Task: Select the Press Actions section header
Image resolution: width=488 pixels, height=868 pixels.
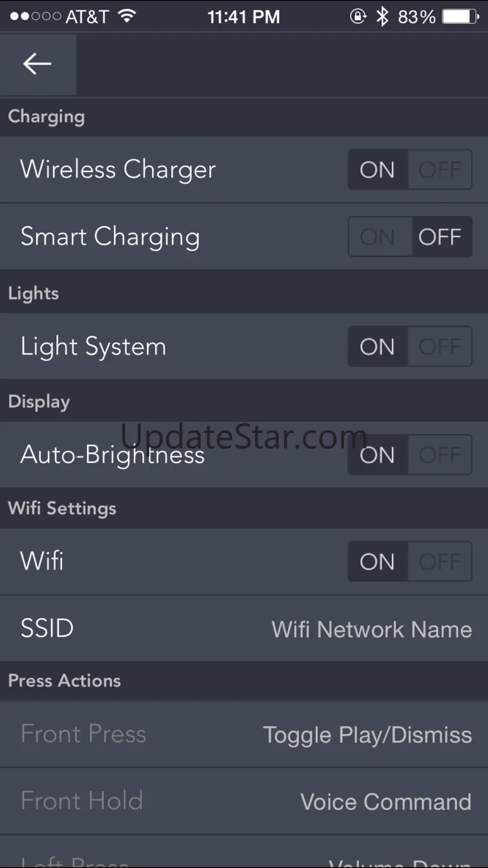Action: [64, 681]
